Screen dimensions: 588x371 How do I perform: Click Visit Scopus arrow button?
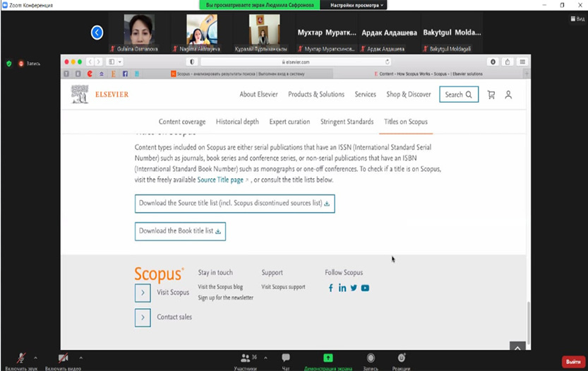143,293
